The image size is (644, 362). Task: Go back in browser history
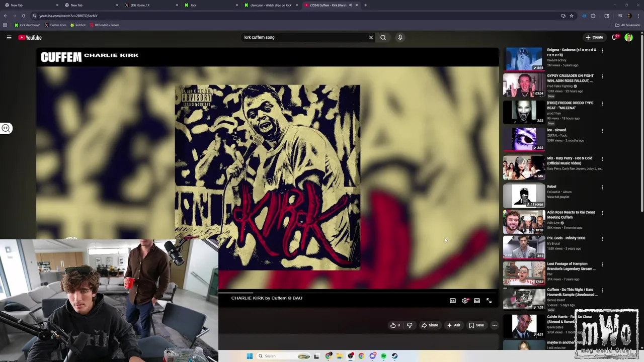click(5, 16)
